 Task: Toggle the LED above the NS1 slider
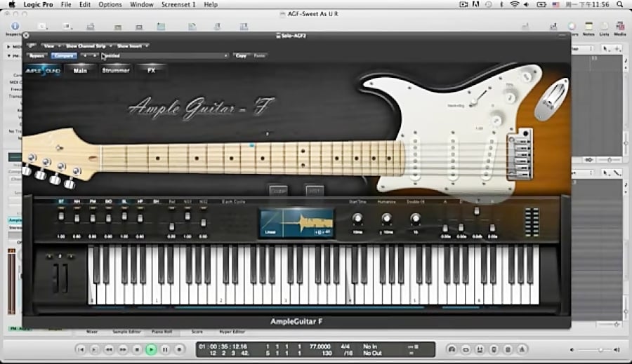tap(187, 208)
